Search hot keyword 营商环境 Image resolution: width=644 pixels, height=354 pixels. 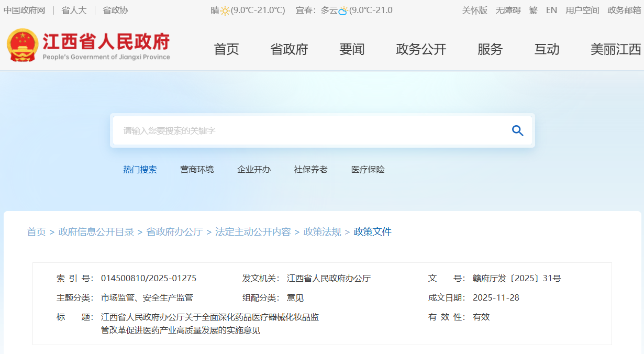click(x=197, y=170)
